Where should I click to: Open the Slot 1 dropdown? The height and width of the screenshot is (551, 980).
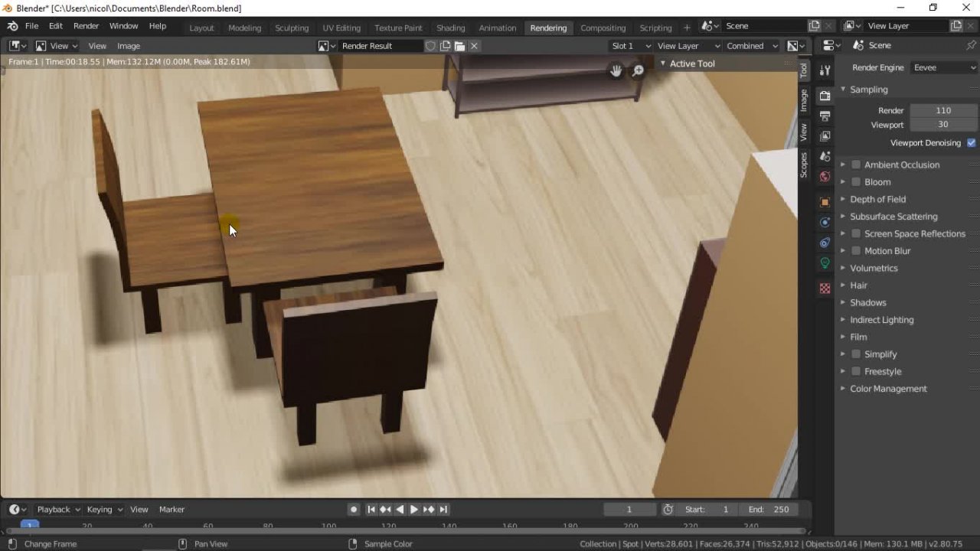click(630, 46)
